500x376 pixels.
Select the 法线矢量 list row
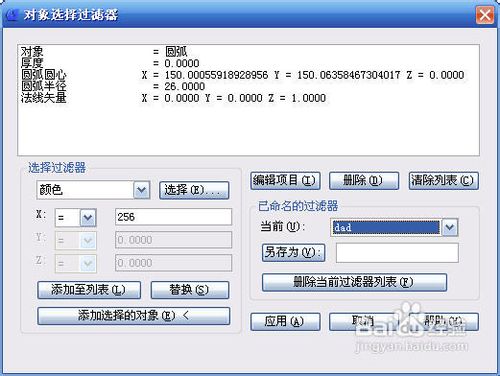tap(248, 98)
